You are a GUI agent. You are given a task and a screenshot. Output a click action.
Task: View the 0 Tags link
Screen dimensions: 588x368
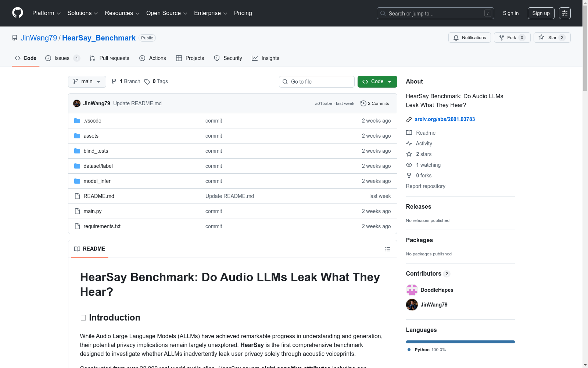click(156, 81)
